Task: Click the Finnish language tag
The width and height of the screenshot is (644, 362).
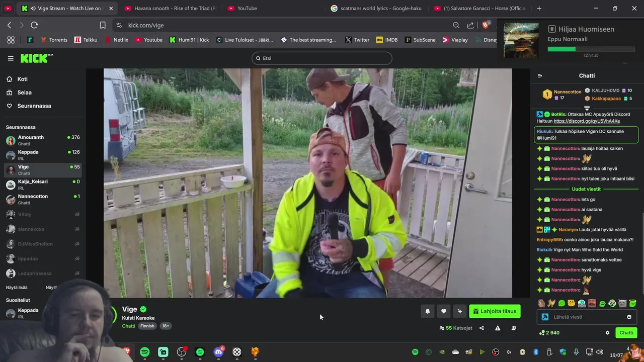Action: (x=147, y=326)
